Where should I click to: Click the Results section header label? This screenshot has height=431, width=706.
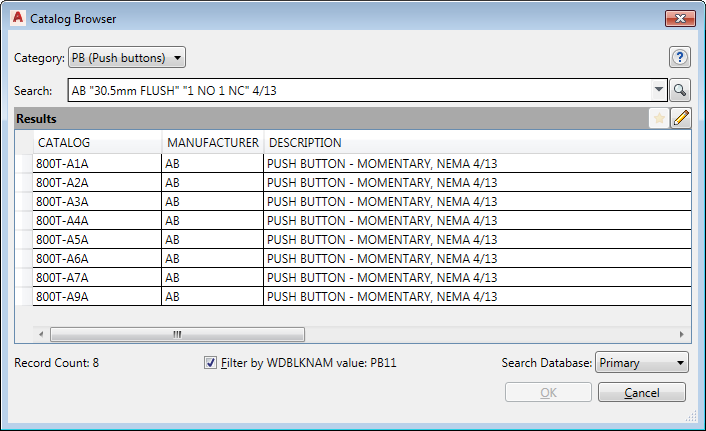click(x=36, y=118)
